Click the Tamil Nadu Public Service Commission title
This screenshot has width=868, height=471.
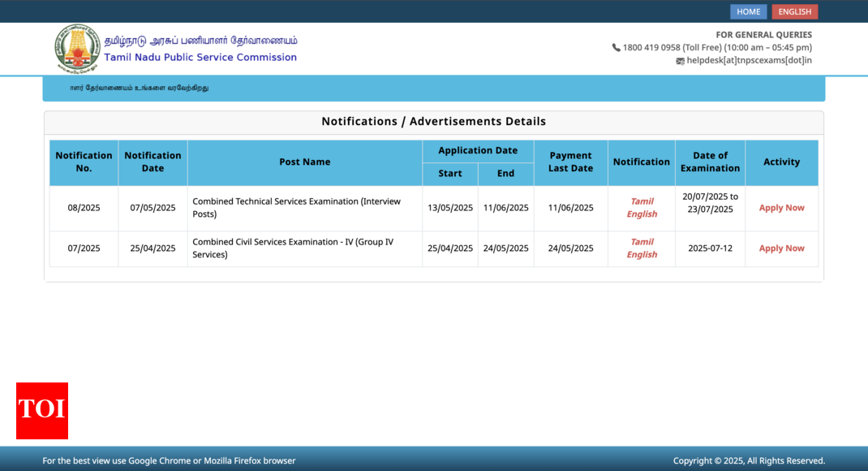[200, 58]
